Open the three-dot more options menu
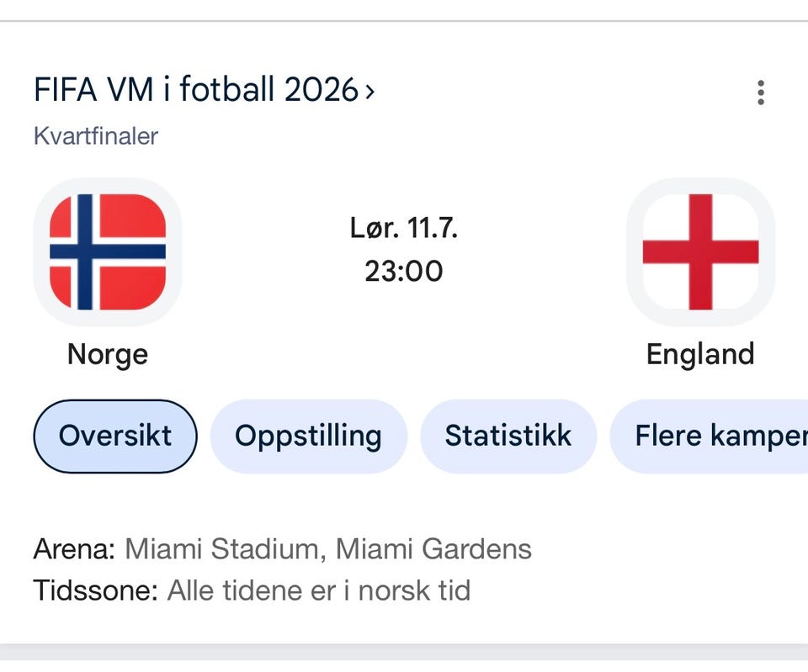This screenshot has height=672, width=808. (x=761, y=93)
